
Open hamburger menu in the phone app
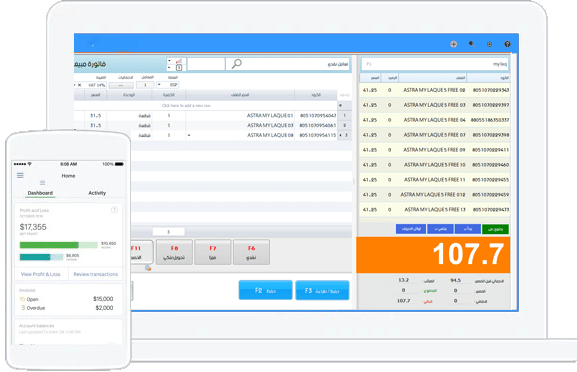[x=20, y=175]
